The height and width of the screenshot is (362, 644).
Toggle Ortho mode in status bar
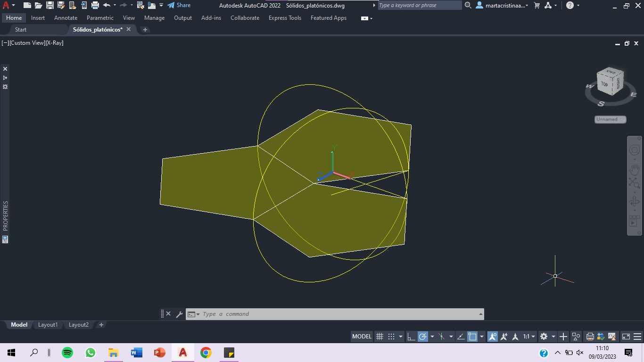click(411, 337)
